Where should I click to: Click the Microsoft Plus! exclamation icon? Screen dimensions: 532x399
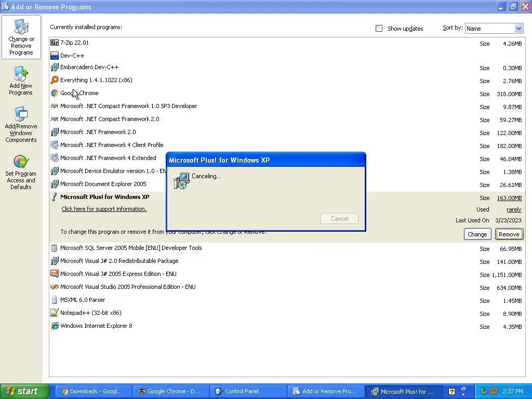(x=54, y=197)
